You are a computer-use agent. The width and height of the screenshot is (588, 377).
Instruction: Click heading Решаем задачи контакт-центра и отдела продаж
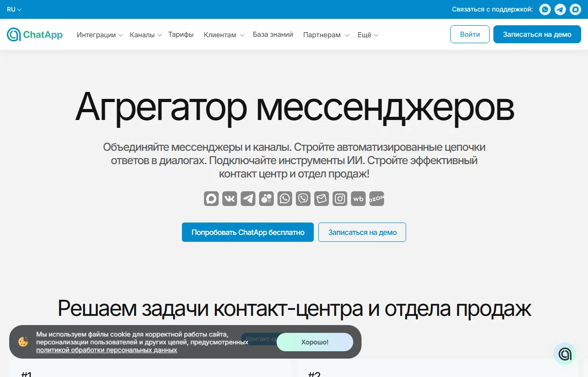coord(294,308)
